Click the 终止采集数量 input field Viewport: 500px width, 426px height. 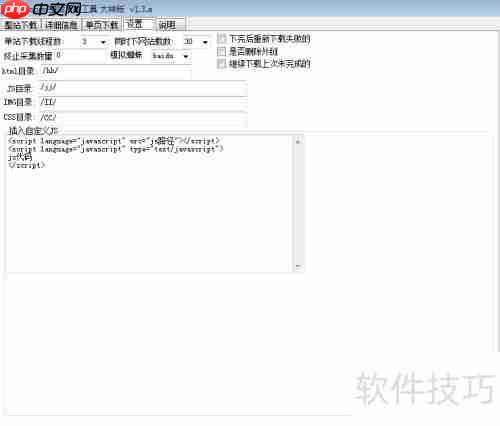point(79,55)
